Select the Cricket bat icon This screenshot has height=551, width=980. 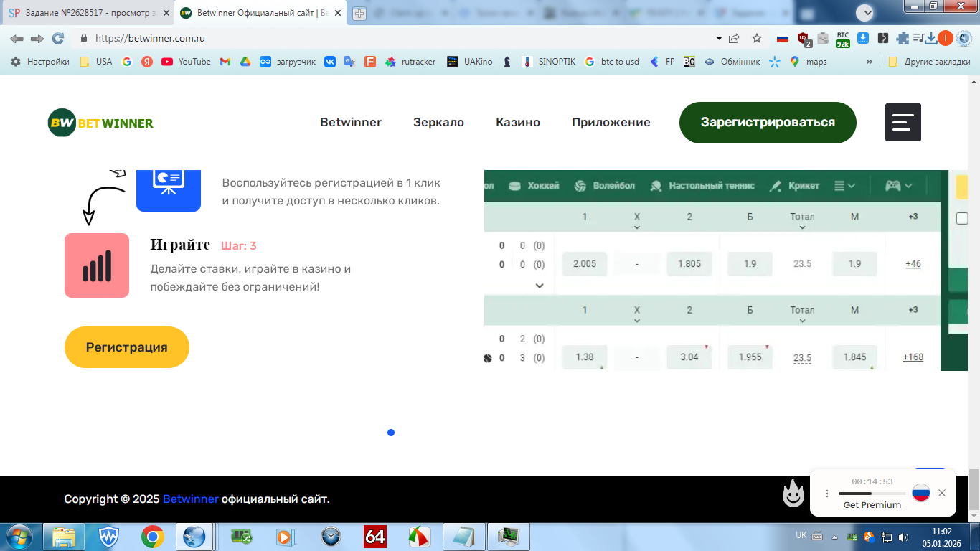[775, 186]
